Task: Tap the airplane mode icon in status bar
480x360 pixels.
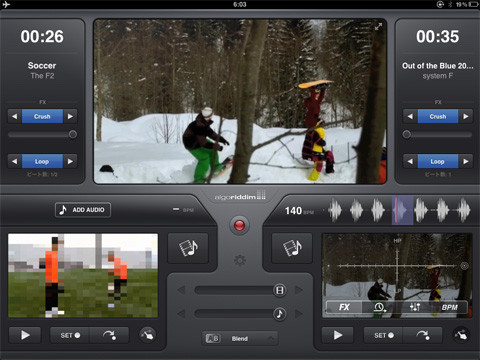Action: [6, 4]
